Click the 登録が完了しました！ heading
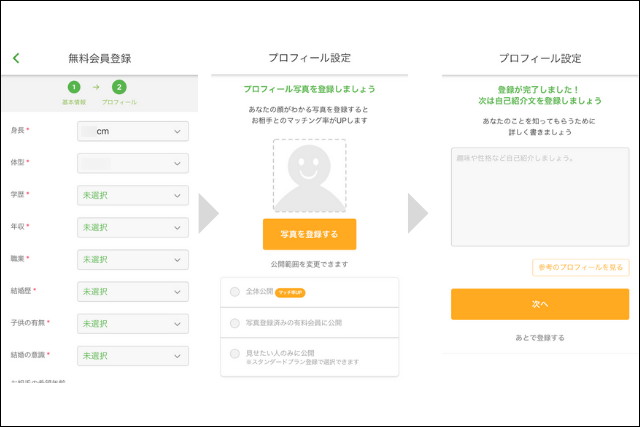The width and height of the screenshot is (640, 427). [x=538, y=89]
